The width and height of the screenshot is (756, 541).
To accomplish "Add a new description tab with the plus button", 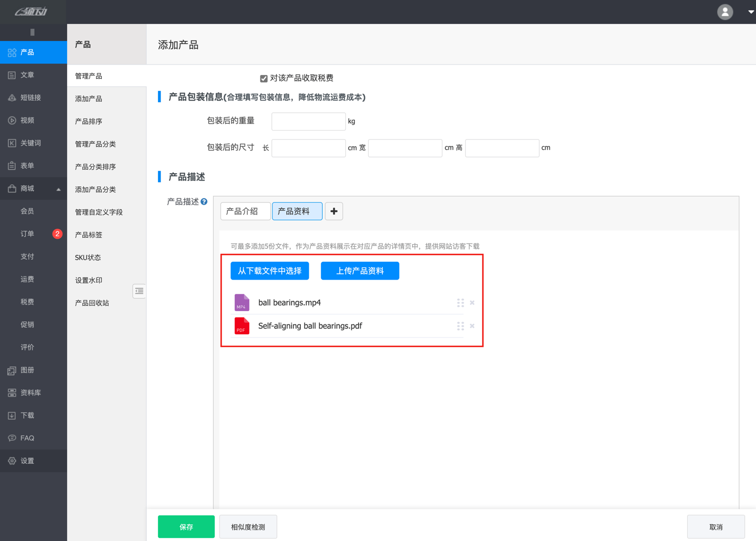I will 334,211.
